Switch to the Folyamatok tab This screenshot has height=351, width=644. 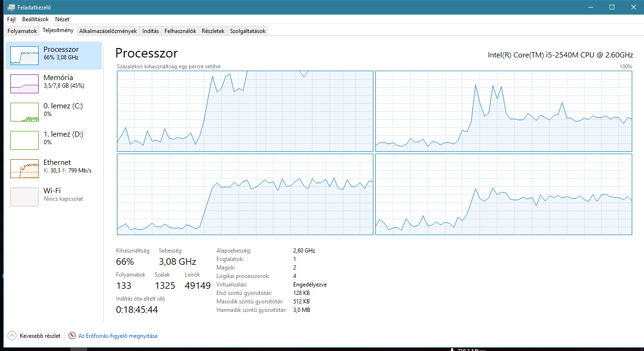pyautogui.click(x=22, y=31)
